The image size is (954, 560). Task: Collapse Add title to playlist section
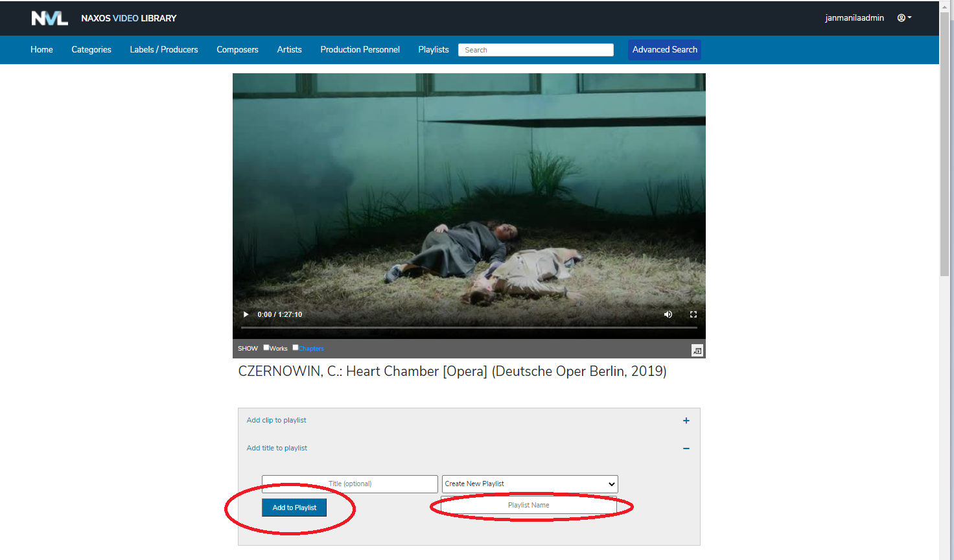(686, 449)
